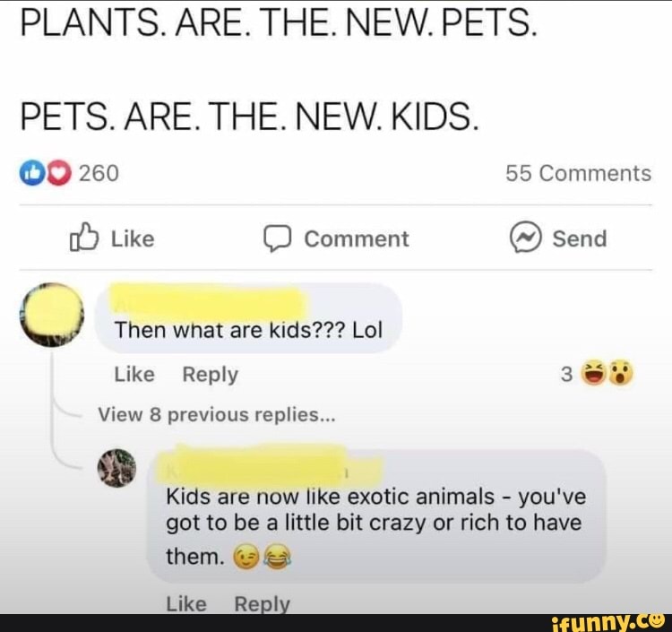Expand View 8 previous replies
Viewport: 672px width, 632px height.
click(x=217, y=415)
